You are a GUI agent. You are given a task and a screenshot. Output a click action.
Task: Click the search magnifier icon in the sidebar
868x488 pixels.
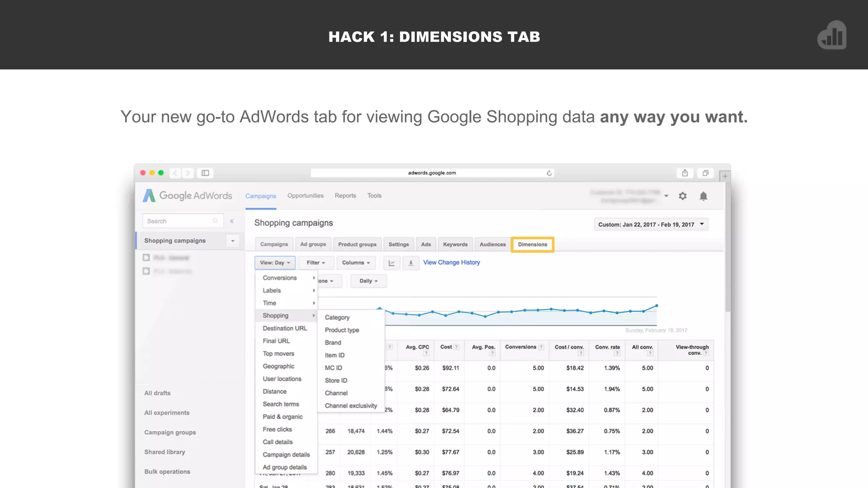click(x=215, y=221)
